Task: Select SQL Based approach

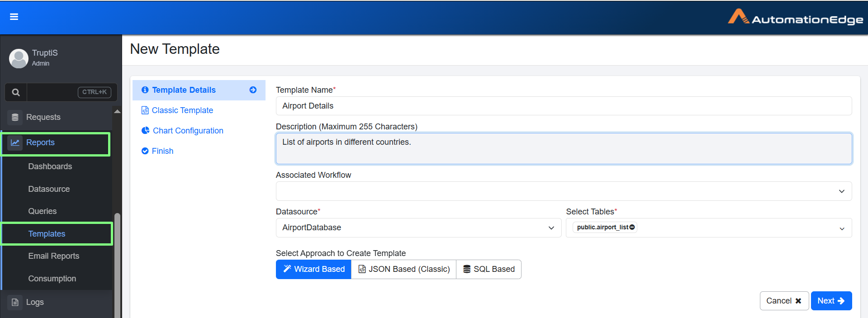Action: click(x=489, y=269)
